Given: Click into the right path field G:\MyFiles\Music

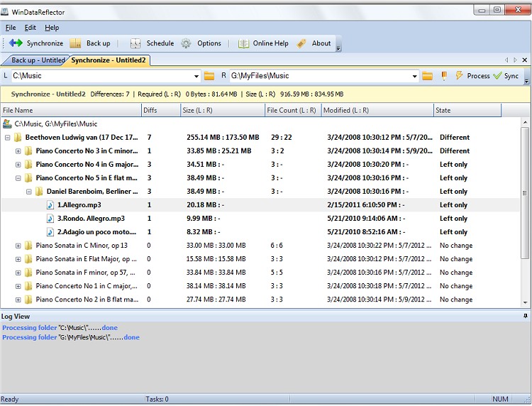Looking at the screenshot, I should [320, 76].
